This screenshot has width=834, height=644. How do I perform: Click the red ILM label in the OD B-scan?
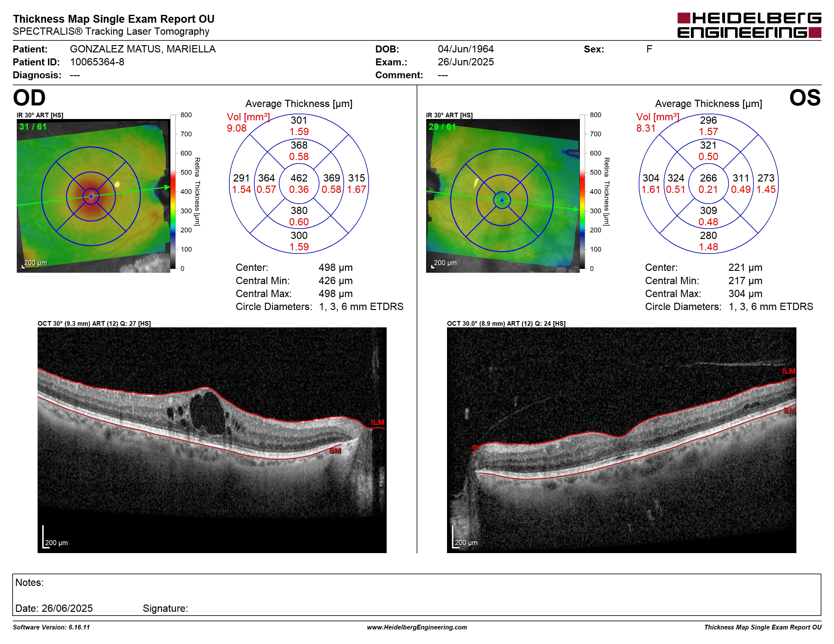[377, 422]
